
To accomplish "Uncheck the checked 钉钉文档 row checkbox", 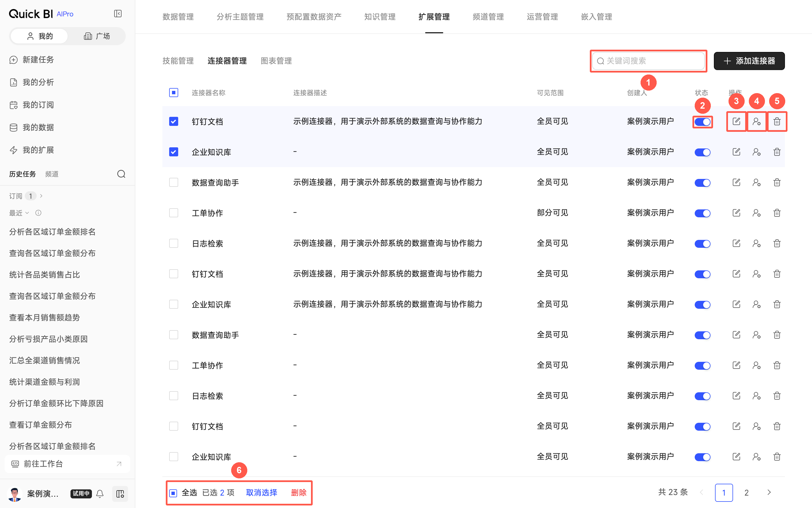I will click(173, 121).
